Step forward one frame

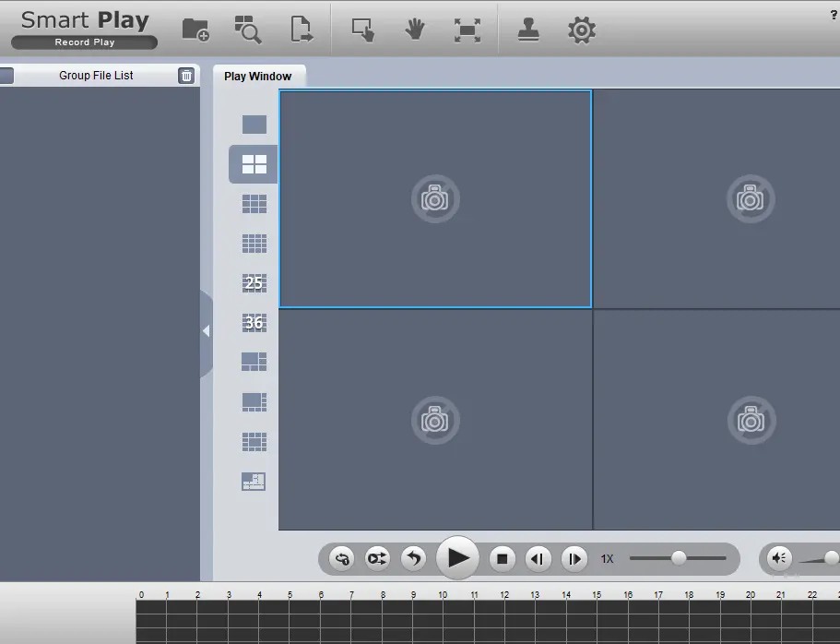tap(574, 558)
